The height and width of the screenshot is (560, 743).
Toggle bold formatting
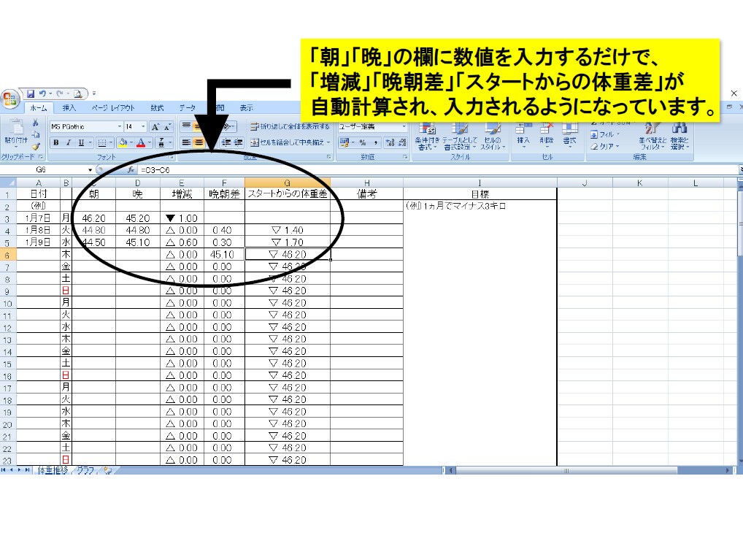point(56,142)
